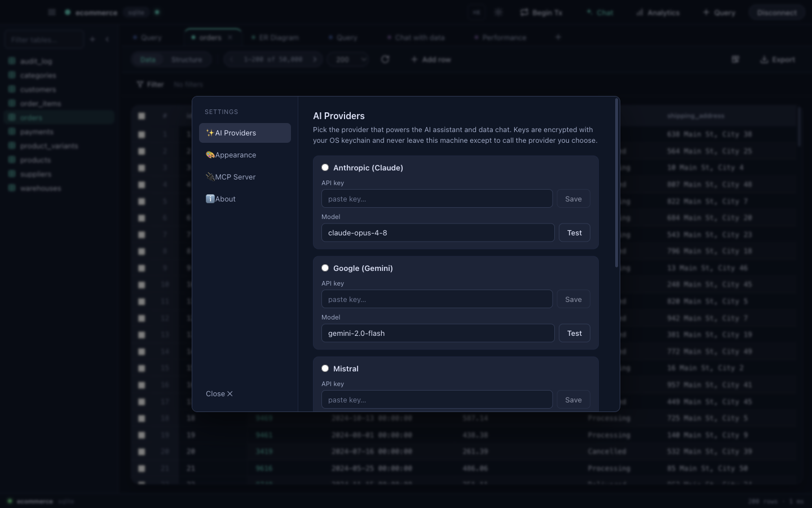Image resolution: width=812 pixels, height=508 pixels.
Task: Switch to the Performance background tab
Action: (500, 37)
